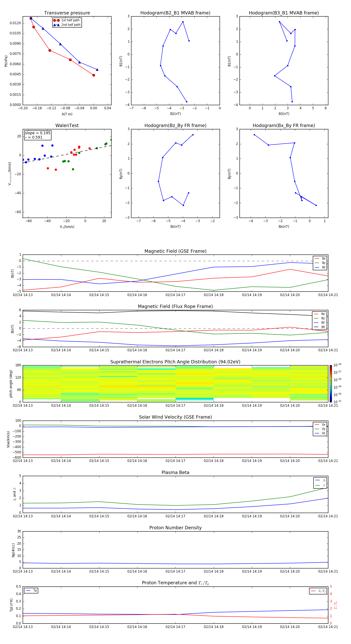The height and width of the screenshot is (644, 351).
Task: Click the 'Pt(nPa)' y-axis label
Action: click(x=6, y=61)
